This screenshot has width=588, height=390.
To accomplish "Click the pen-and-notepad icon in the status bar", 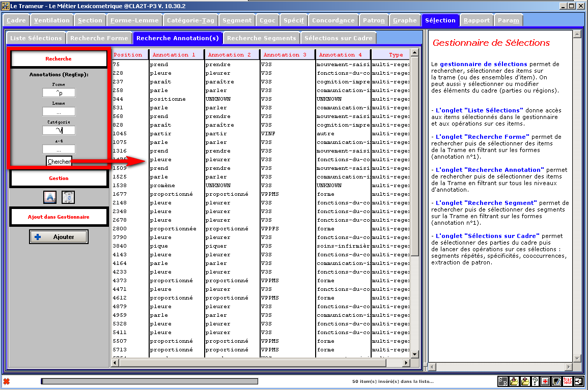I will (x=556, y=381).
